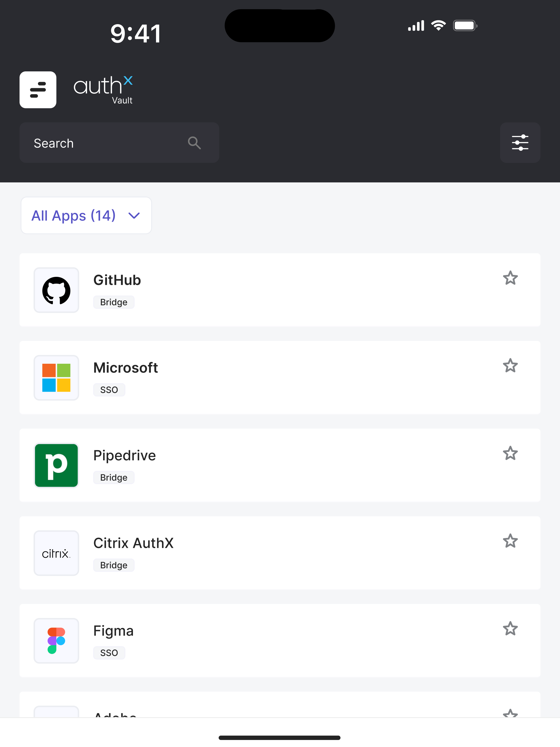Click the GitHub logo icon
This screenshot has height=747, width=560.
pos(56,290)
